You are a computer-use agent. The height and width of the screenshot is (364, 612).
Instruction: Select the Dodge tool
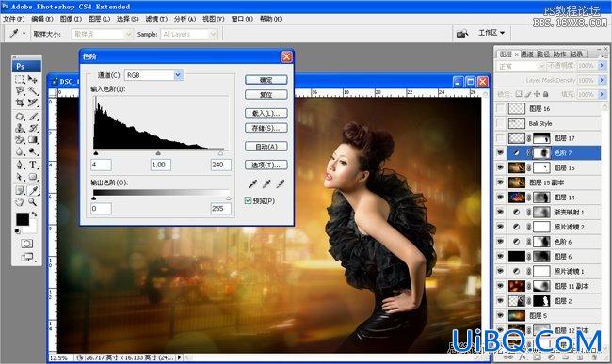pos(33,151)
